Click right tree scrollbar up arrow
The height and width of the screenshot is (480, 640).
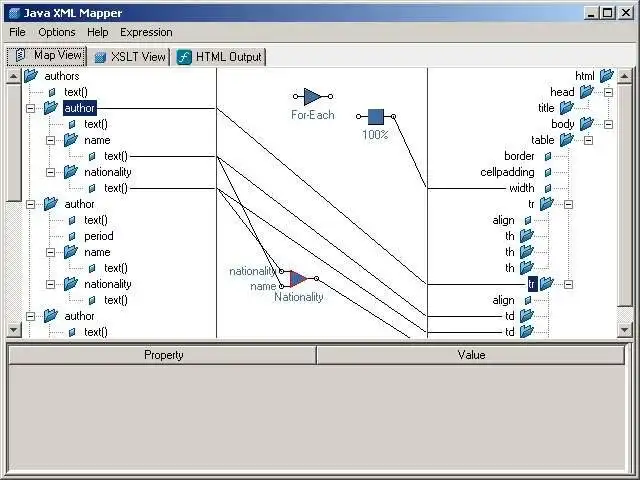(624, 76)
